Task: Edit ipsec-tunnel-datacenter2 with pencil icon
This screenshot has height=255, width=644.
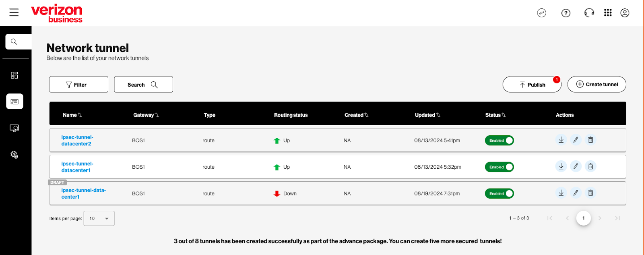Action: point(576,140)
